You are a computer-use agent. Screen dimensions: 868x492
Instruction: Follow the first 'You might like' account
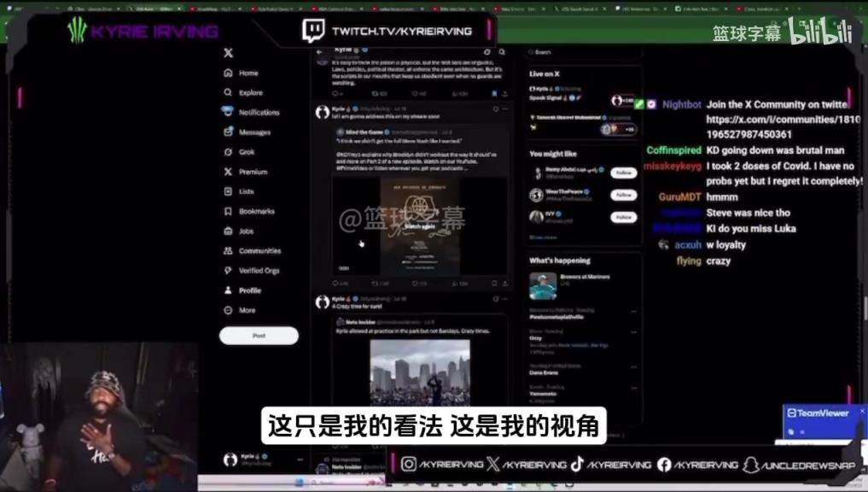point(623,173)
